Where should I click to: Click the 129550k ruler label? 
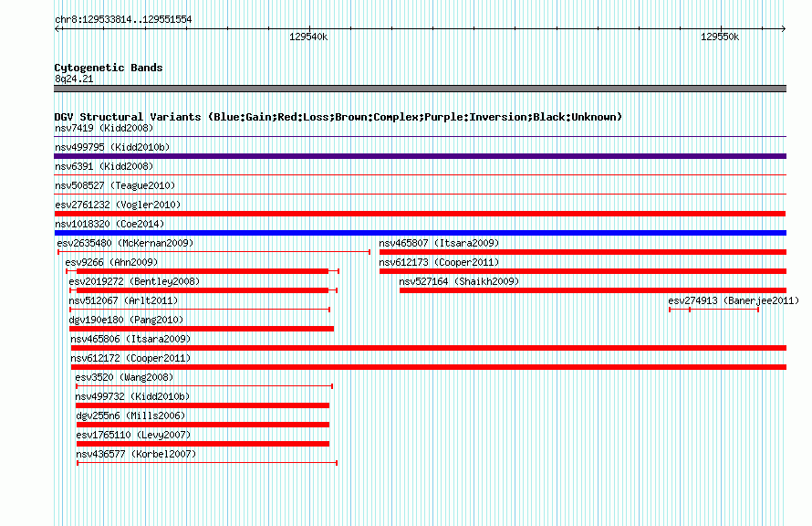click(720, 37)
